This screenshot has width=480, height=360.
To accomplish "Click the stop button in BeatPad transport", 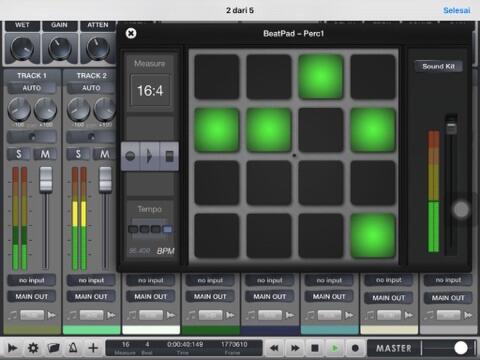I will point(169,156).
